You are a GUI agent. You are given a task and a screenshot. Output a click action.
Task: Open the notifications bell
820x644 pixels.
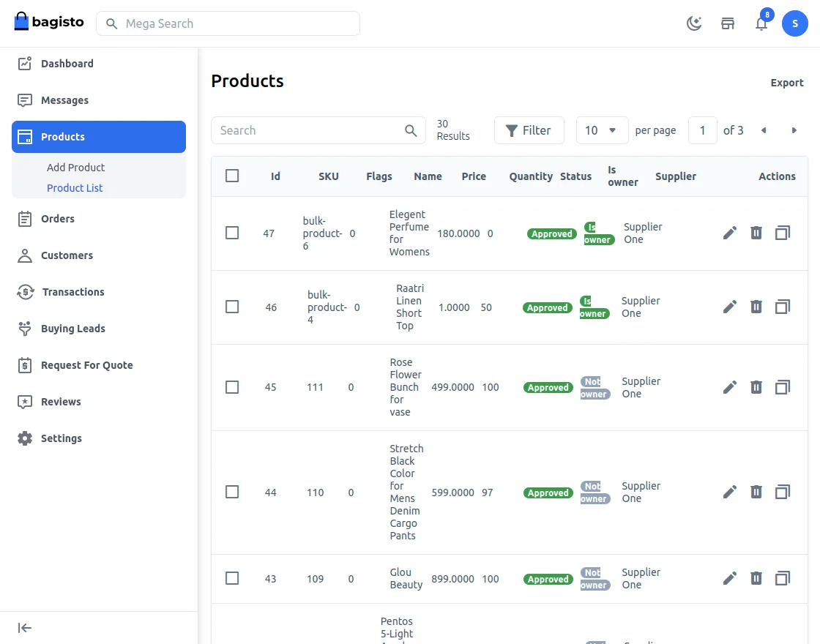click(x=761, y=23)
